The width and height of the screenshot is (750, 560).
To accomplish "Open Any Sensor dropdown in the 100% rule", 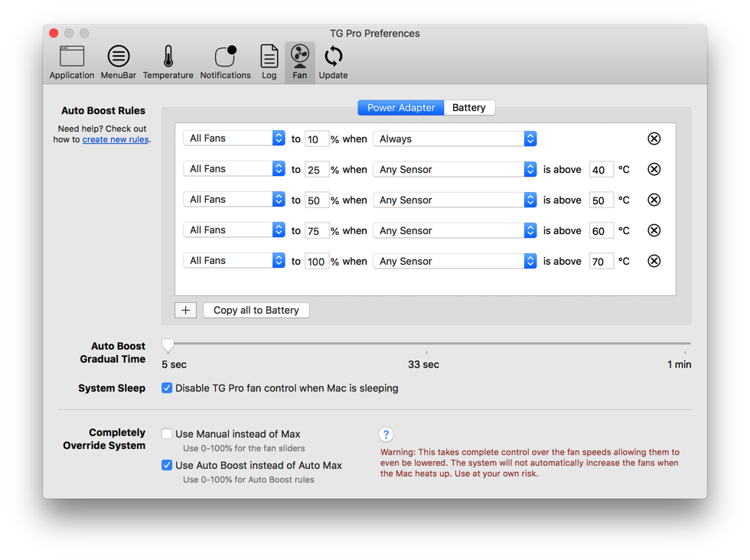I will click(x=455, y=261).
